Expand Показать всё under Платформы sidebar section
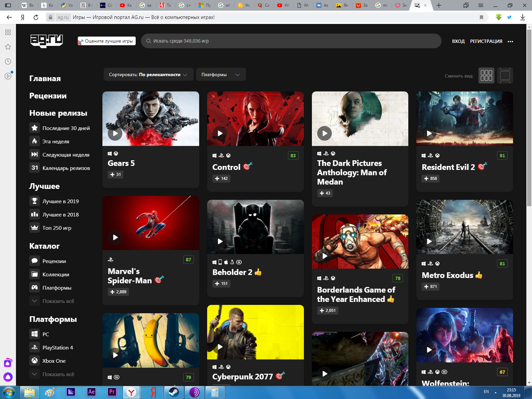Image resolution: width=532 pixels, height=399 pixels. pos(52,374)
